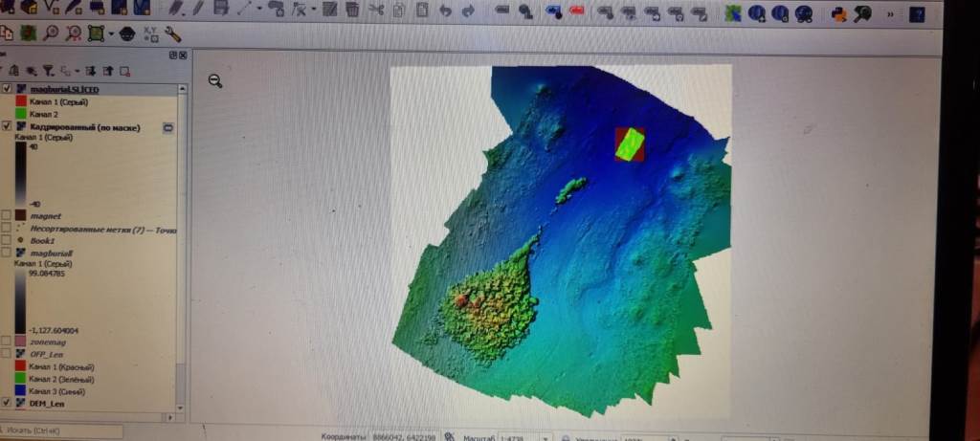The width and height of the screenshot is (980, 441).
Task: Click the redo arrow icon
Action: click(x=467, y=11)
